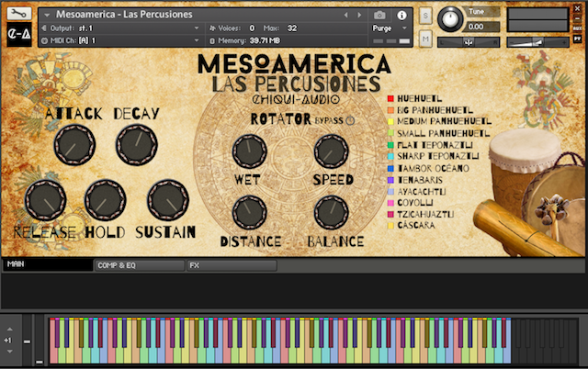Viewport: 588px width, 369px height.
Task: Toggle the Rotator bypass switch
Action: coord(349,120)
